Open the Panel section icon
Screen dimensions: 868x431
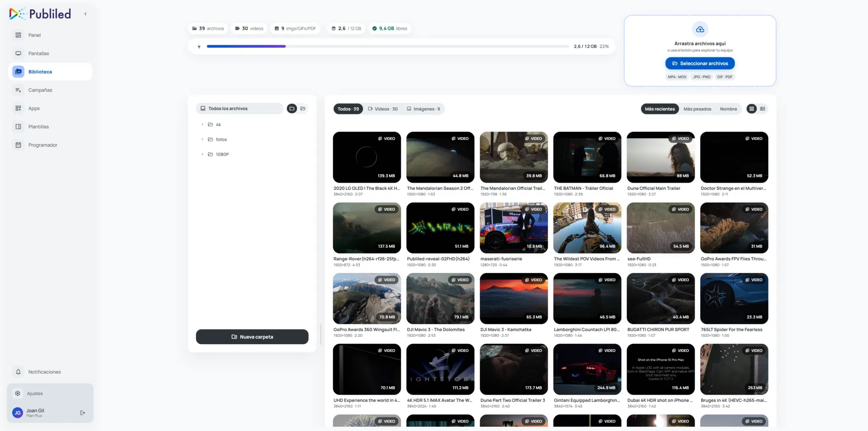tap(18, 35)
